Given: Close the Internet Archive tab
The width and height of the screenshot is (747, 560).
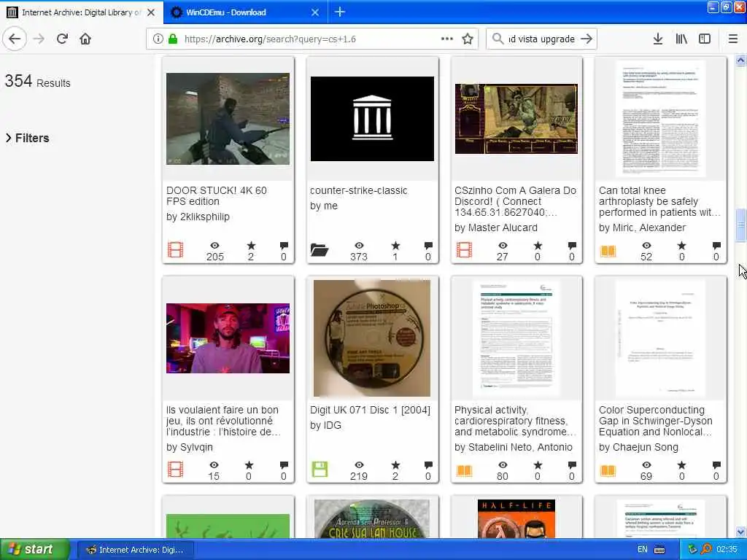Looking at the screenshot, I should click(151, 12).
